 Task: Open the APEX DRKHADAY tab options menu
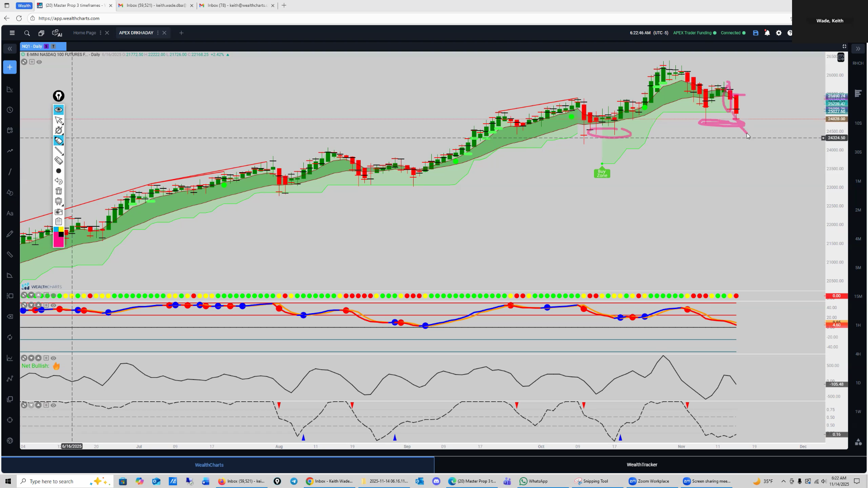(158, 33)
